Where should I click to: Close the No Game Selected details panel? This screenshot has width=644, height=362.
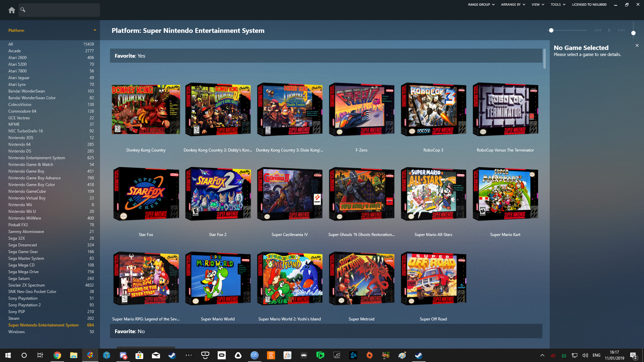pyautogui.click(x=637, y=45)
